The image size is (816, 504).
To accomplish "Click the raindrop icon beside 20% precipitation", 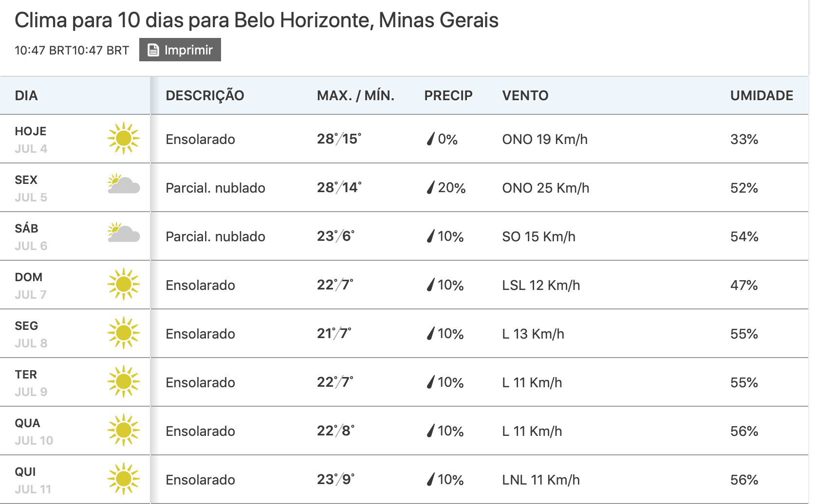I will pyautogui.click(x=430, y=187).
